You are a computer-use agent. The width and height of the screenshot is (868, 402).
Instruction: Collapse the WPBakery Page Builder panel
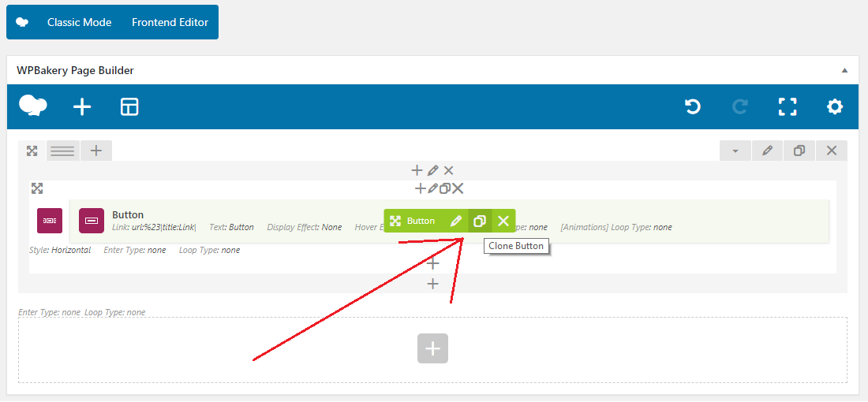844,70
